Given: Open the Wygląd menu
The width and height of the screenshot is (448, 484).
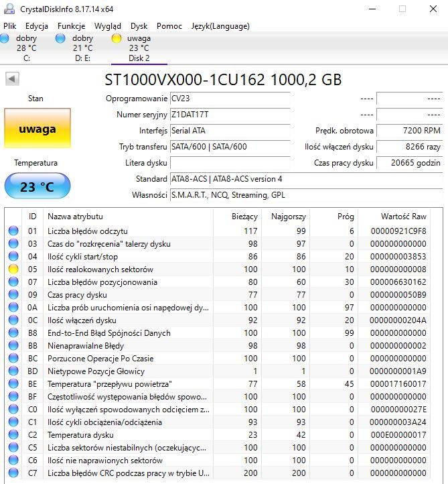Looking at the screenshot, I should pos(108,26).
